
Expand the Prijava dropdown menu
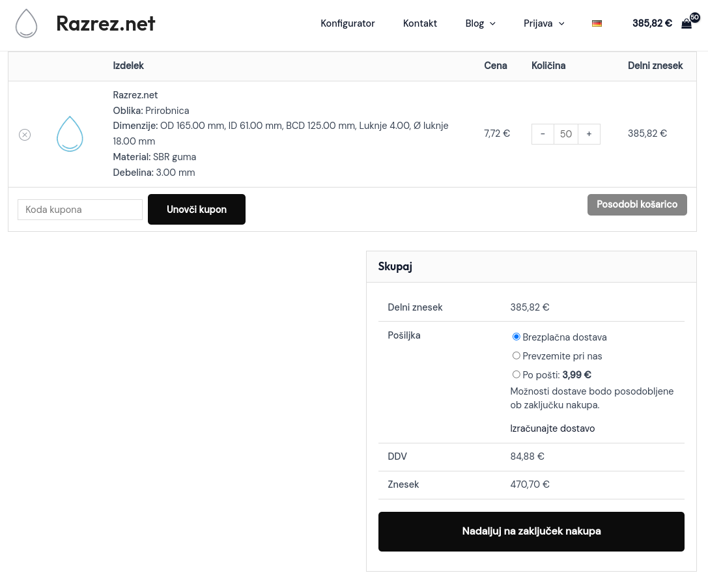[544, 23]
